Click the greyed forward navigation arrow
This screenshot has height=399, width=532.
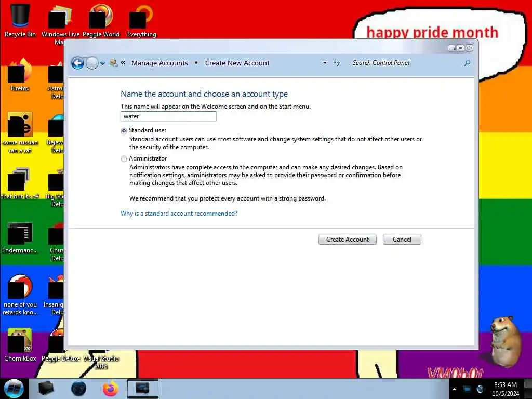coord(92,63)
